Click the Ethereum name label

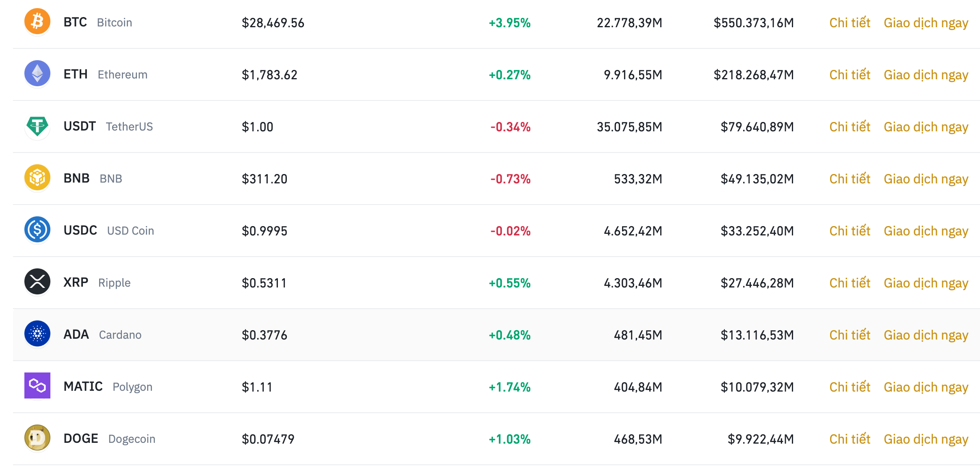coord(123,74)
